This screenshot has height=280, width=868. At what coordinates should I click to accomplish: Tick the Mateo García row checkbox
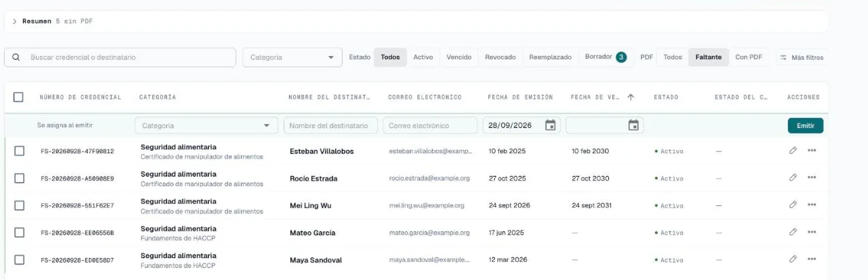19,233
